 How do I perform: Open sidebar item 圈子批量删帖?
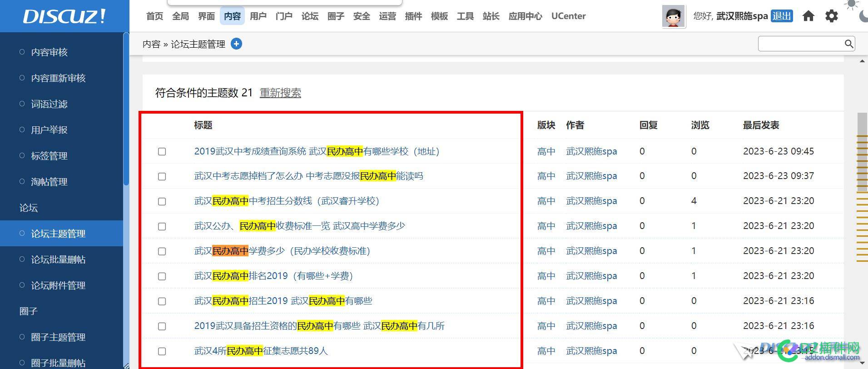click(x=58, y=363)
